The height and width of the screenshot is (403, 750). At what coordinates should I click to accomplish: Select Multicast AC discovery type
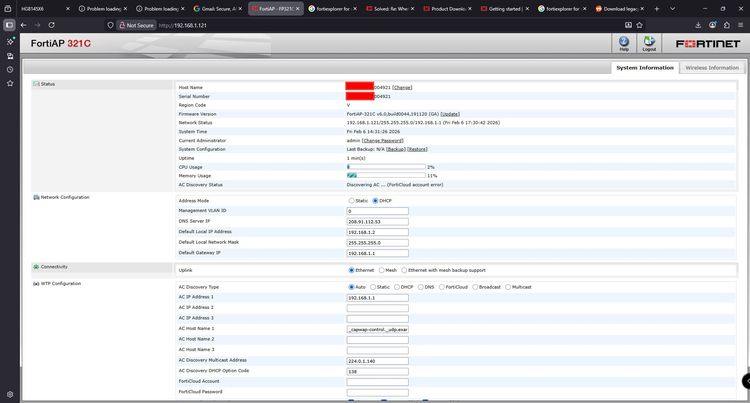tap(508, 287)
